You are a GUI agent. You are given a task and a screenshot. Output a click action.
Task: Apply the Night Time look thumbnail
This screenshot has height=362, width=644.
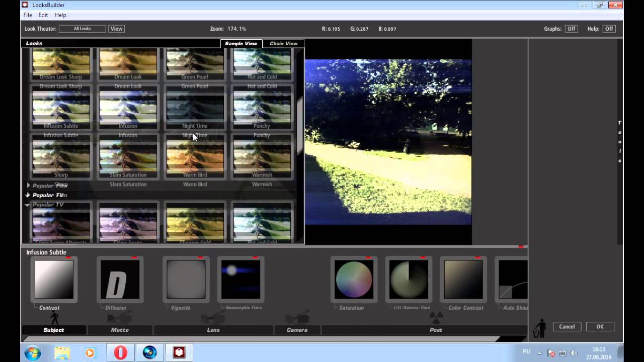coord(195,109)
